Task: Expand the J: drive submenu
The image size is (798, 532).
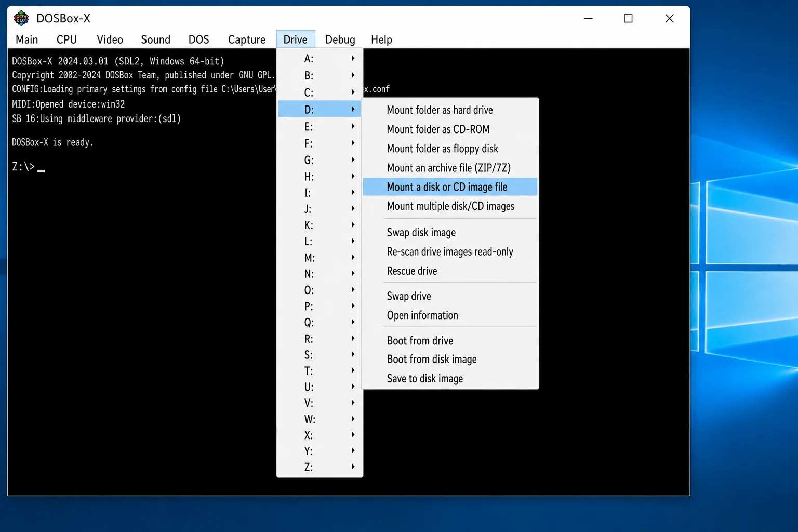Action: pos(320,208)
